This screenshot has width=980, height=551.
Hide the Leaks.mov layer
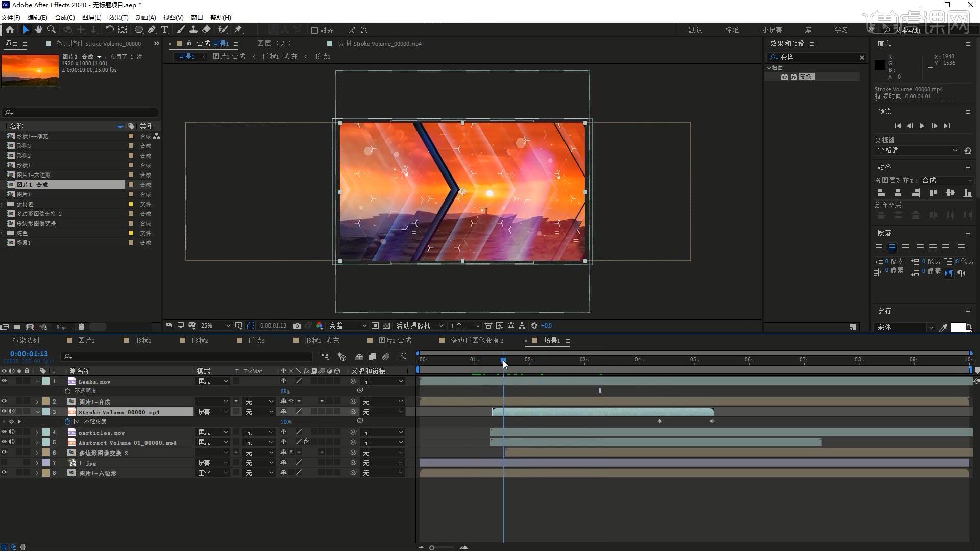[x=4, y=381]
